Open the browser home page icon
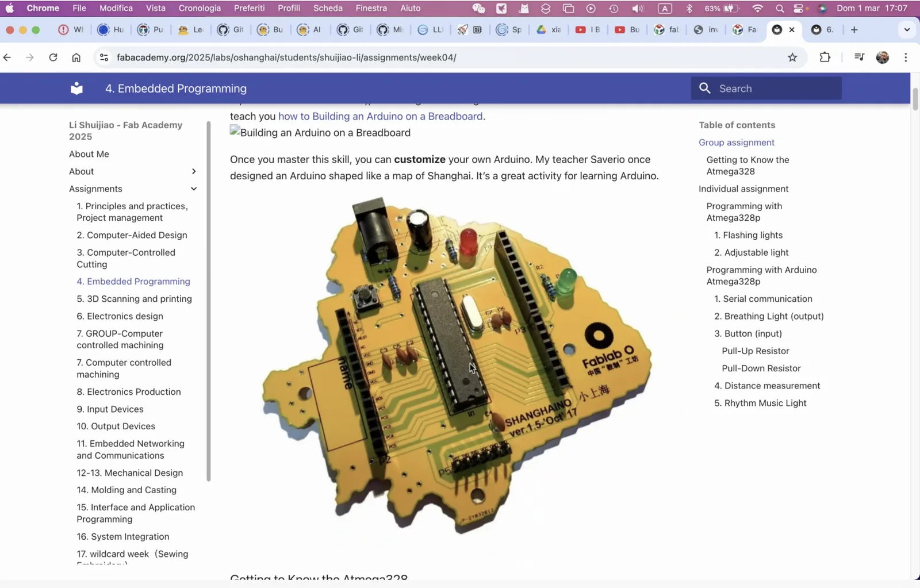 (76, 57)
